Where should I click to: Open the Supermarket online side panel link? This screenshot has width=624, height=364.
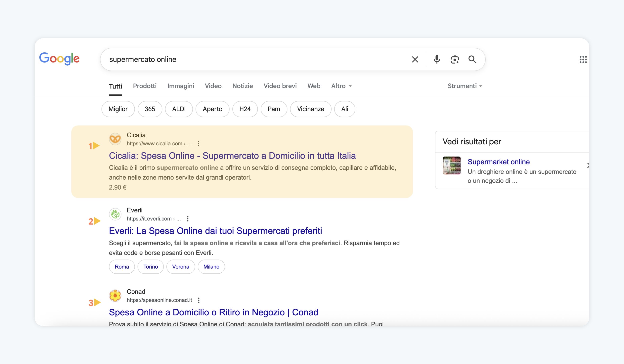click(x=498, y=162)
